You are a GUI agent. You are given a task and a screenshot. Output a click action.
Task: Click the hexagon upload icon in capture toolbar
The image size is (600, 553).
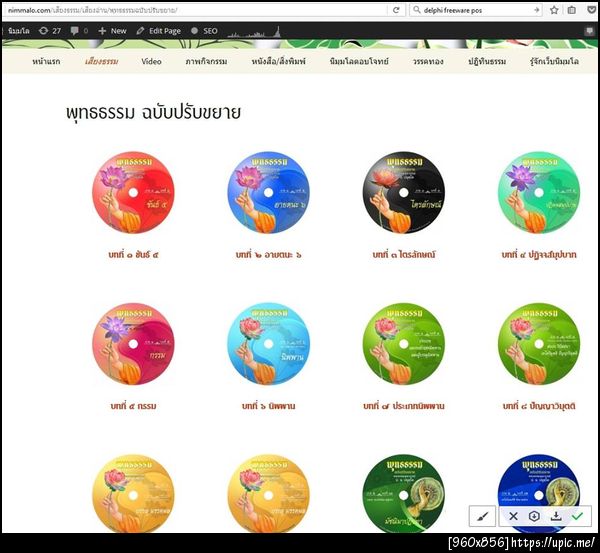534,516
